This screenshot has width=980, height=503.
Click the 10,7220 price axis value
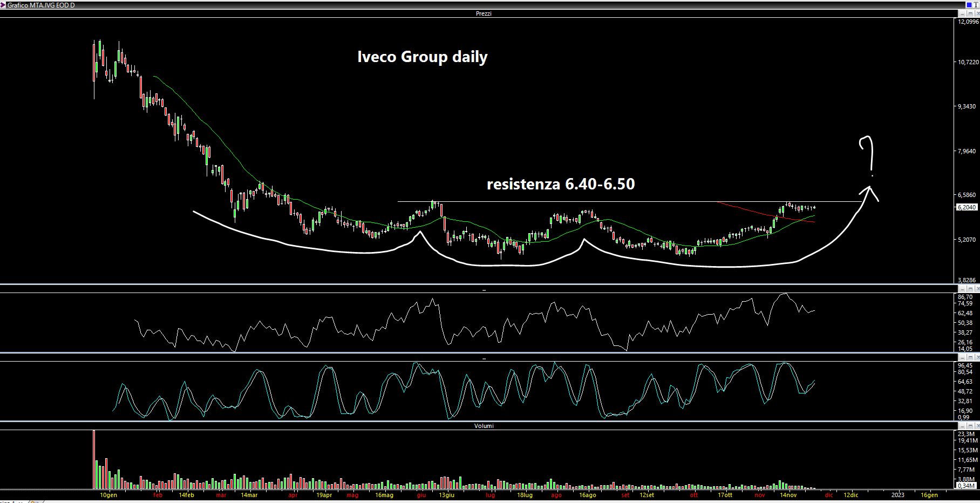click(x=968, y=63)
